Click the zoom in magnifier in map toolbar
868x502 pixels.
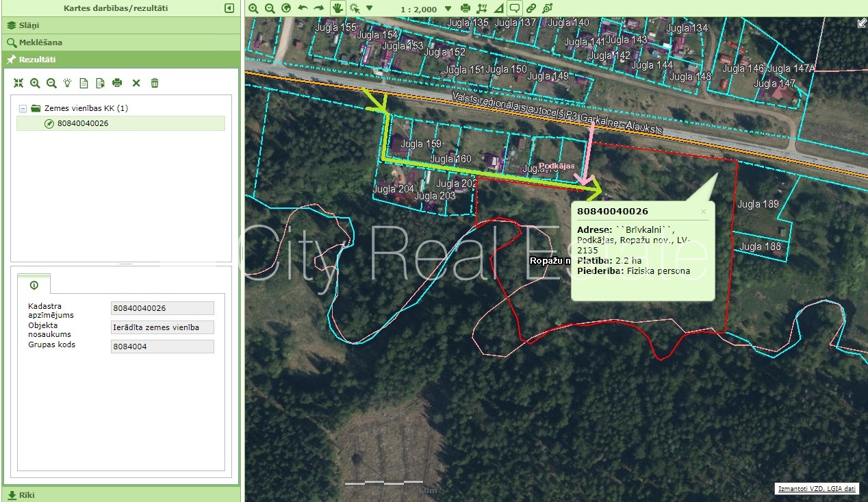coord(253,8)
